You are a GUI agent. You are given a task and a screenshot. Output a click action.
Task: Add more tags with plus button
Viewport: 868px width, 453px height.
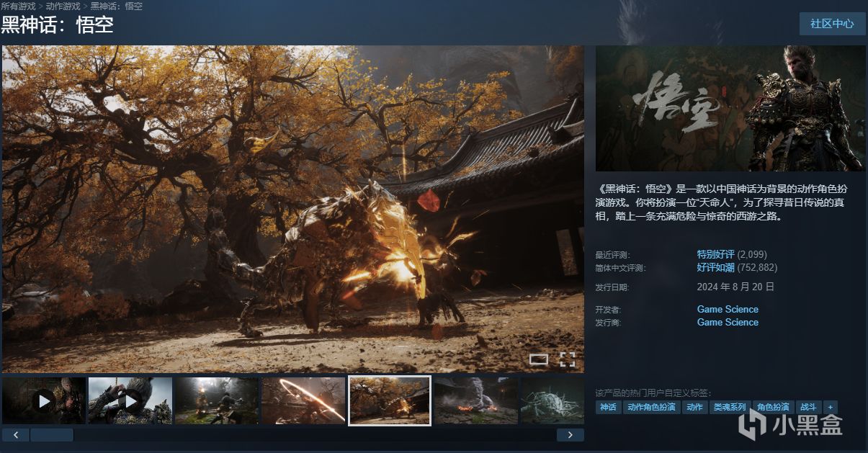831,407
